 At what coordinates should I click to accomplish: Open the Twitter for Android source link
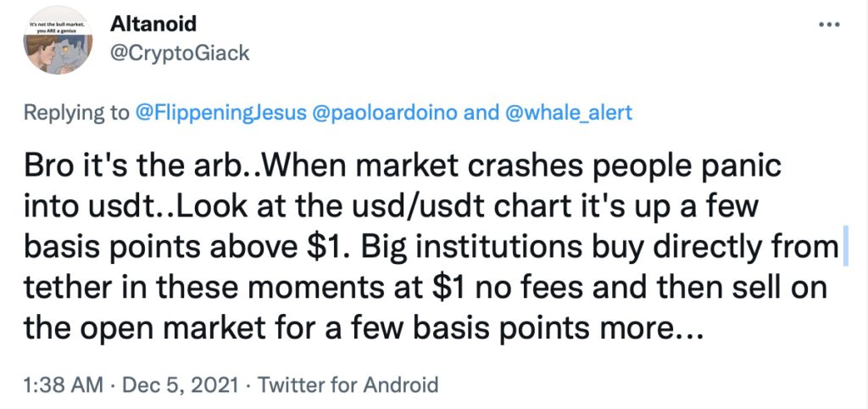tap(348, 384)
